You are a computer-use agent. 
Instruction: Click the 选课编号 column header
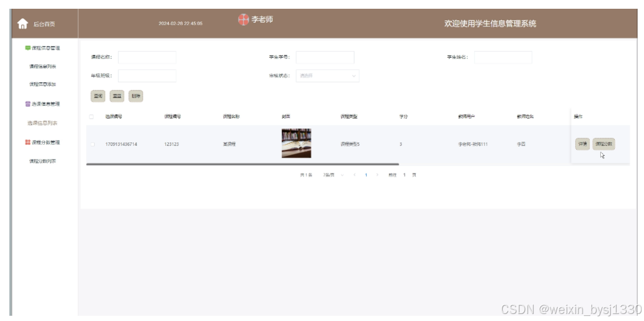point(114,117)
